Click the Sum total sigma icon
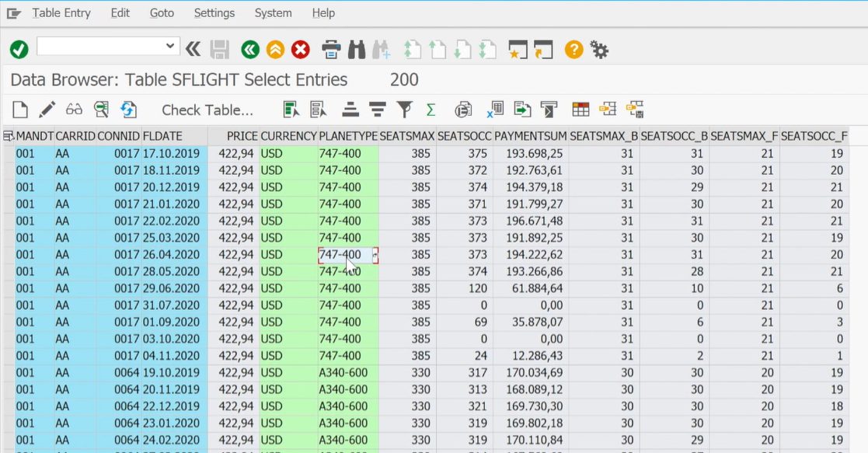The height and width of the screenshot is (453, 868). point(431,110)
